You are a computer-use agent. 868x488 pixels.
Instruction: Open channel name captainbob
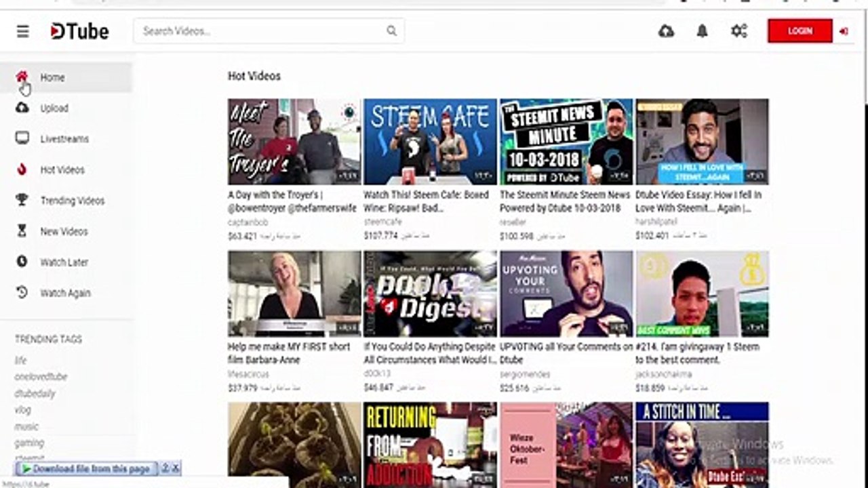(248, 222)
